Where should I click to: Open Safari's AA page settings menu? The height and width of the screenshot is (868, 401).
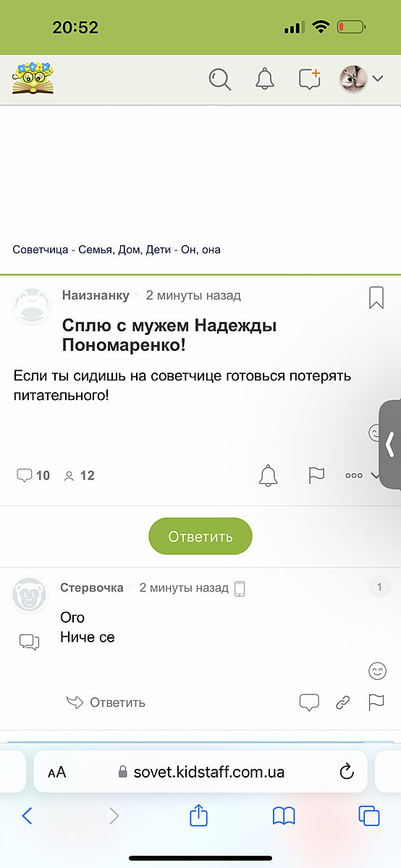point(56,772)
